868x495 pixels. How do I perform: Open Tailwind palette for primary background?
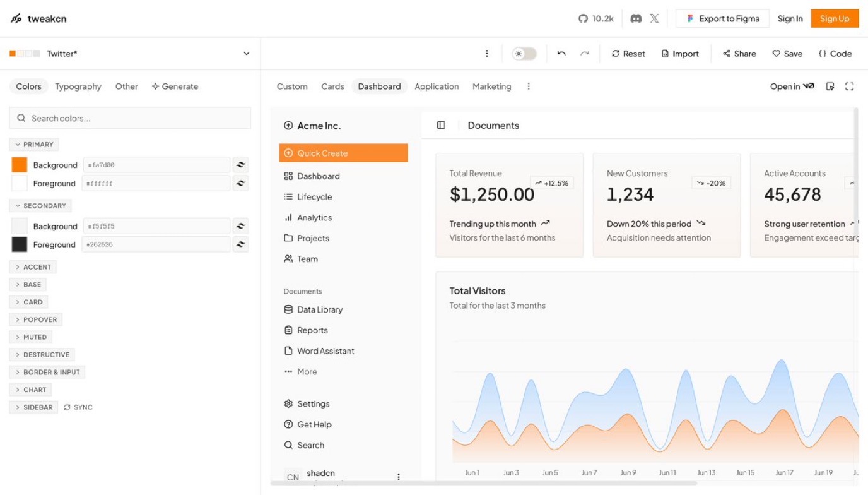240,165
